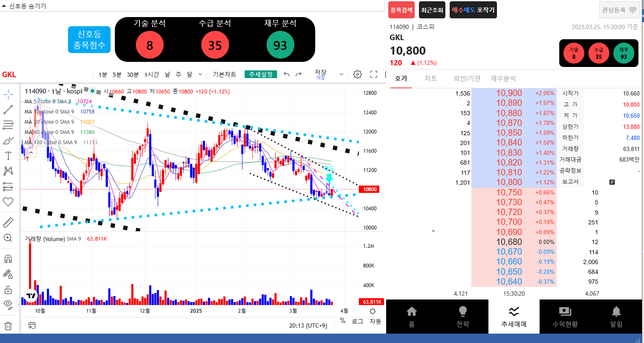
Task: Open the chart patterns tool
Action: [8, 171]
